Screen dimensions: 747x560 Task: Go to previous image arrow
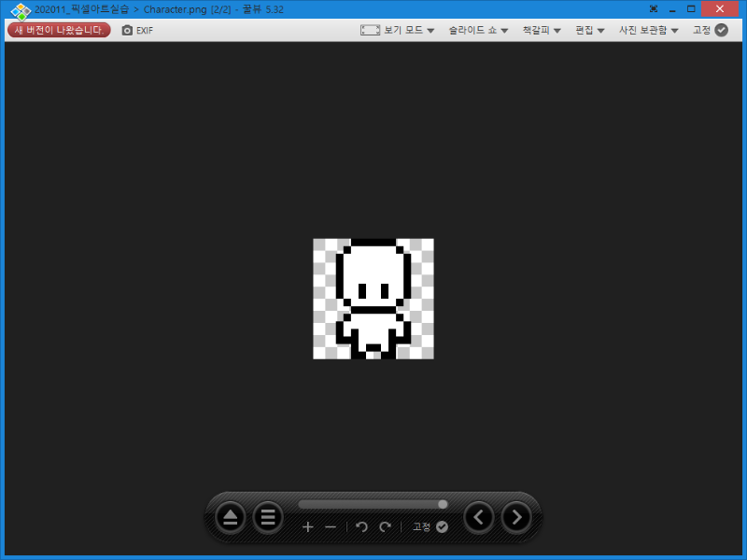(x=479, y=517)
